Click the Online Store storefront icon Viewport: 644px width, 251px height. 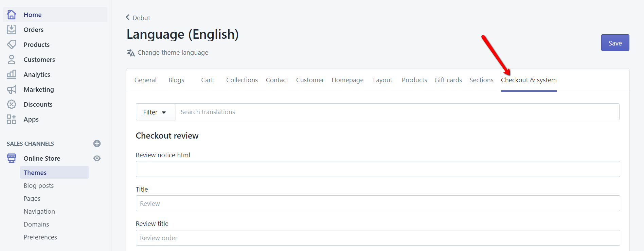tap(12, 158)
